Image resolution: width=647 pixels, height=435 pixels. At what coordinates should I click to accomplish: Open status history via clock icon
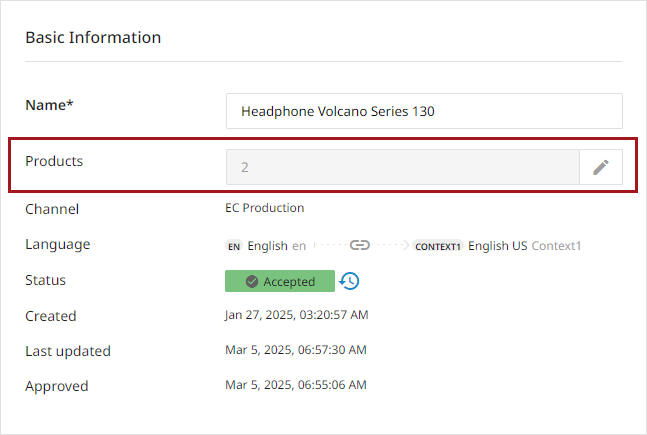click(350, 281)
